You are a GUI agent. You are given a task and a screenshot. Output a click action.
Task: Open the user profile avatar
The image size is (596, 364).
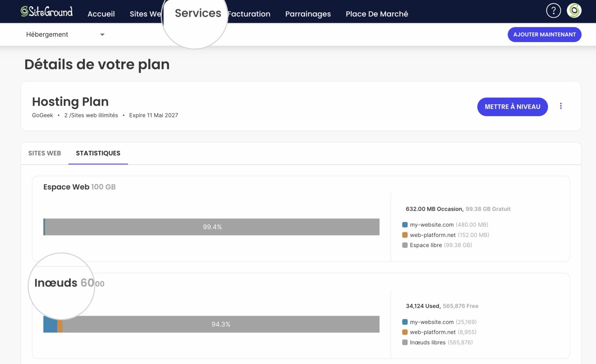tap(574, 11)
